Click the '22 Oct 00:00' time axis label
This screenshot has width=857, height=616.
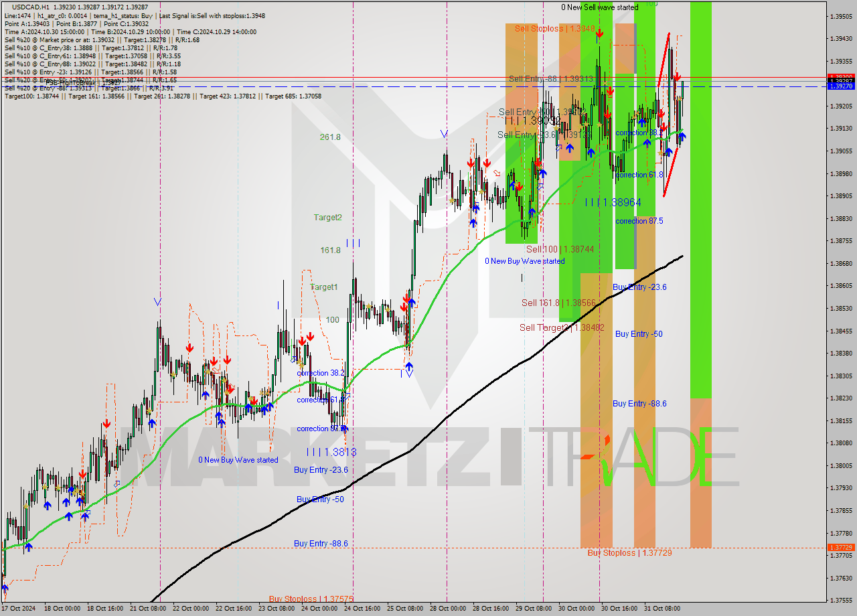[x=191, y=609]
